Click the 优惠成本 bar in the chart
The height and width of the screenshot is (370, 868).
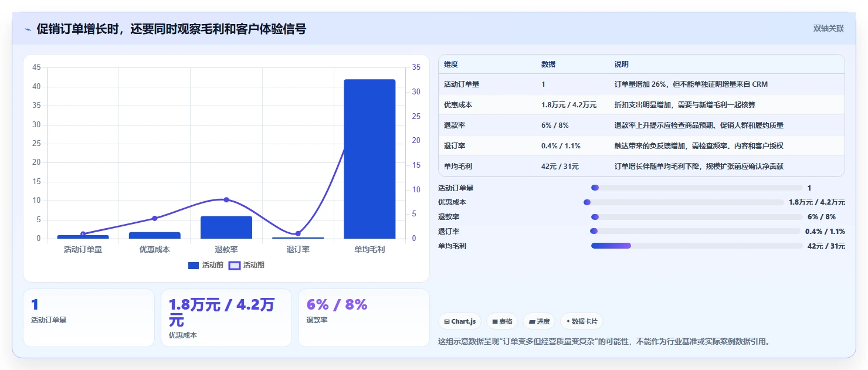[155, 235]
